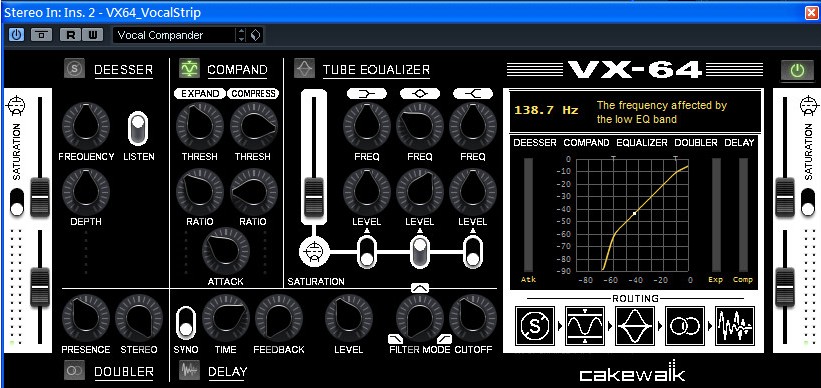The height and width of the screenshot is (388, 821).
Task: Select the Doubler routing circles icon
Action: pyautogui.click(x=685, y=326)
